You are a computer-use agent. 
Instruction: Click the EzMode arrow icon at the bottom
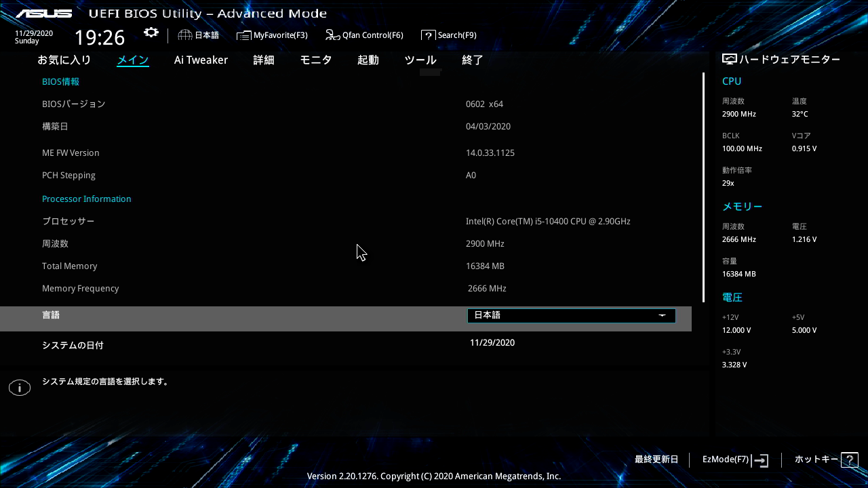[761, 460]
